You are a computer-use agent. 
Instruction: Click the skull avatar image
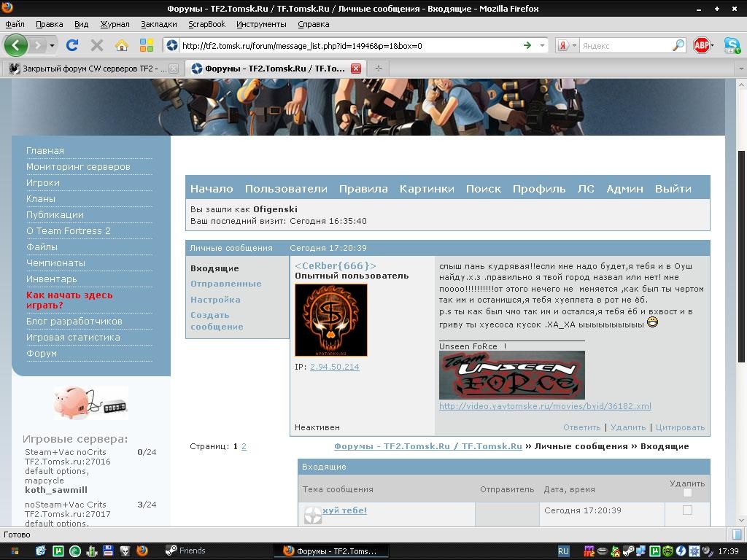tap(331, 320)
